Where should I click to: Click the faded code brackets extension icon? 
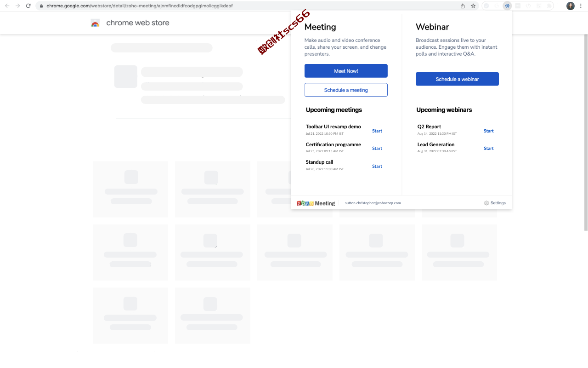[x=528, y=6]
